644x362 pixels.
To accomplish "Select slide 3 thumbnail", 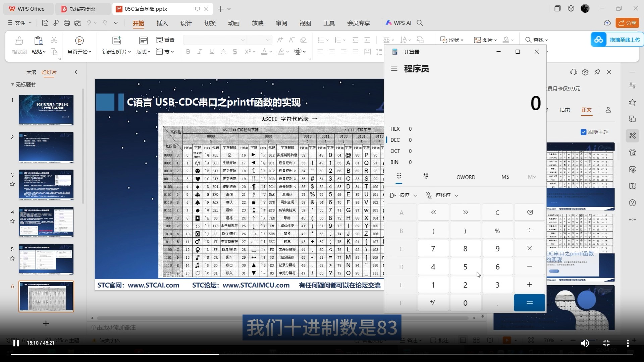I will pos(46,185).
